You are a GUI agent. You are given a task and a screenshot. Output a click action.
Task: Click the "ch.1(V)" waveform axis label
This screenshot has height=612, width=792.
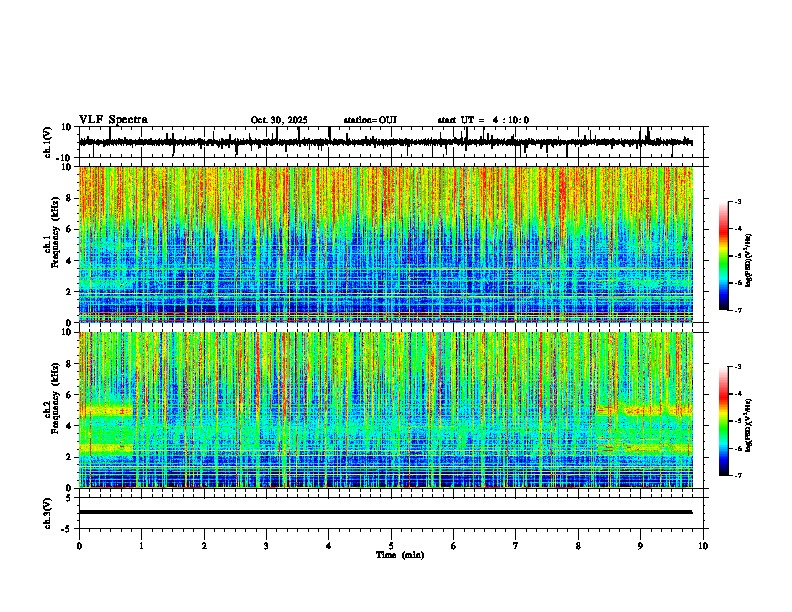click(48, 142)
